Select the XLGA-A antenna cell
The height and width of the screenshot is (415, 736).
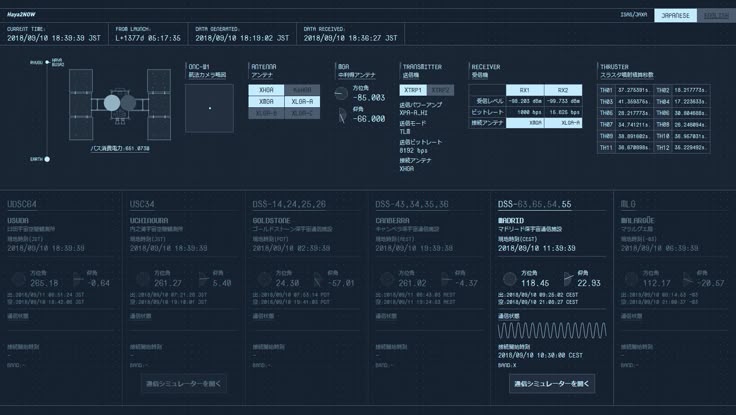pyautogui.click(x=302, y=101)
